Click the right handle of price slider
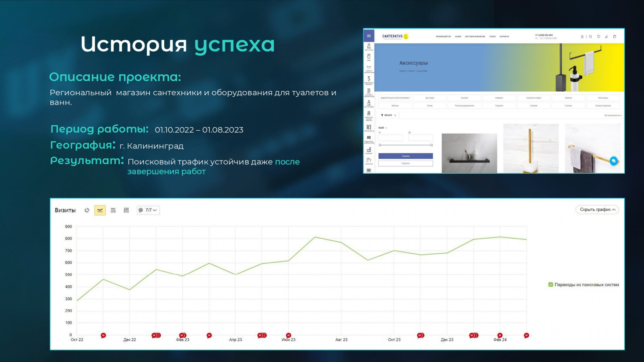644x362 pixels. [x=432, y=145]
